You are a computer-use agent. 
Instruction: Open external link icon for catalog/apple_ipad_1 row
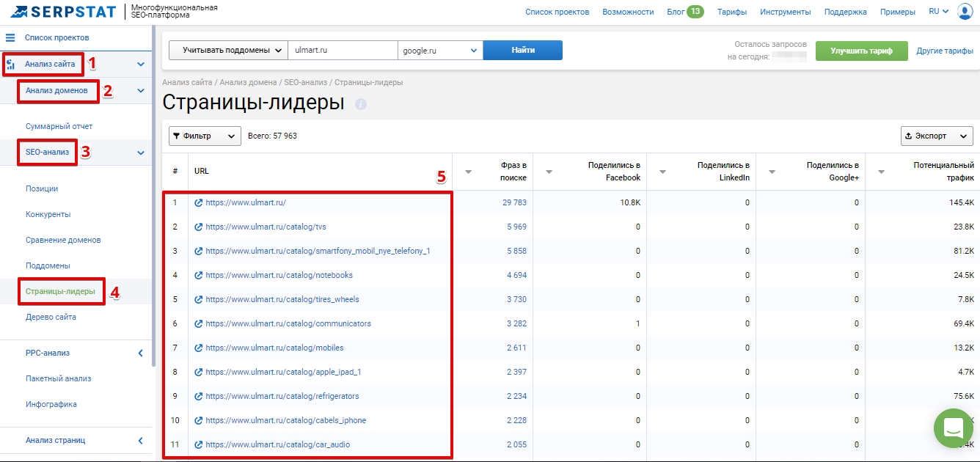198,372
